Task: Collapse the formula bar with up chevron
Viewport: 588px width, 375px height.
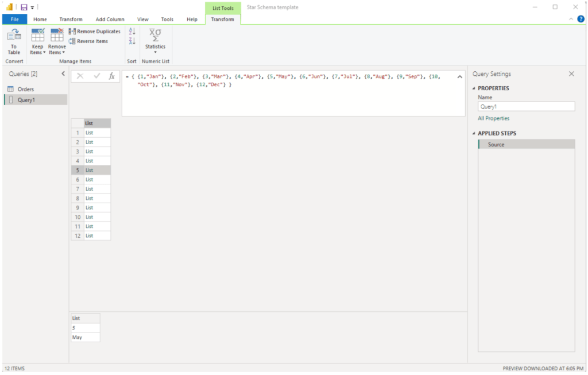Action: [459, 76]
